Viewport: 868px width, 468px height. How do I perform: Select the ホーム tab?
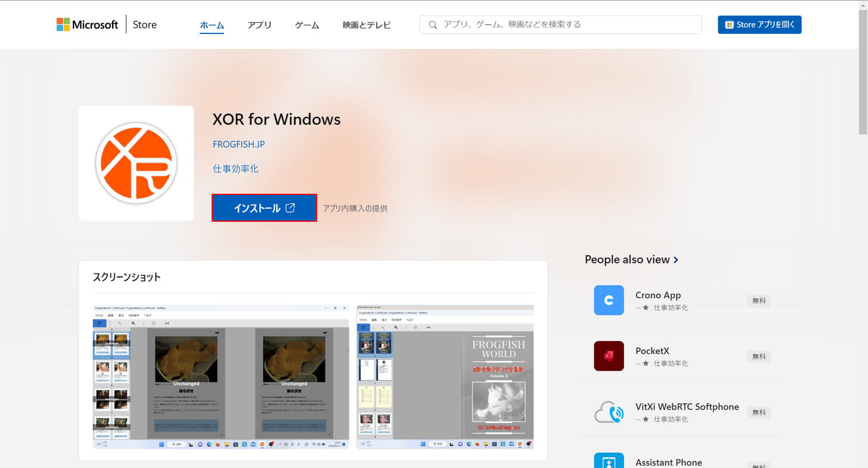[212, 25]
